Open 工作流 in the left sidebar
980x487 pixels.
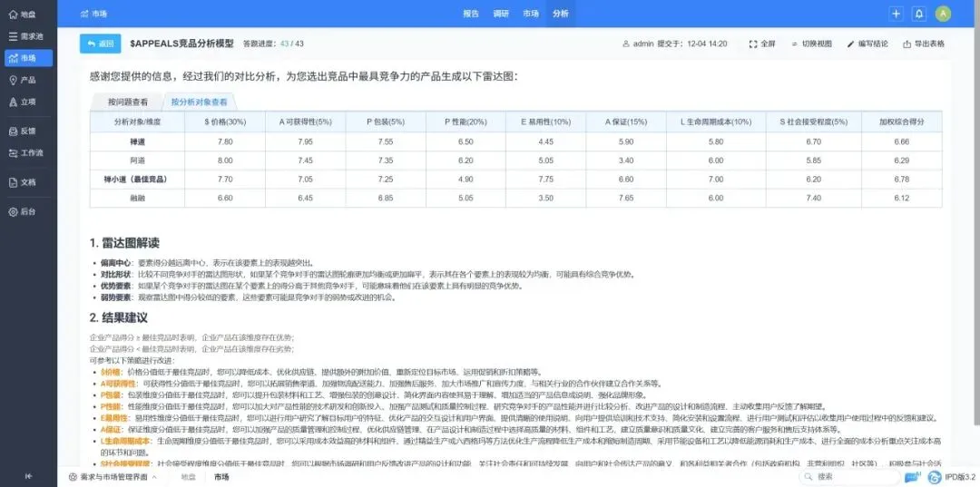coord(26,153)
